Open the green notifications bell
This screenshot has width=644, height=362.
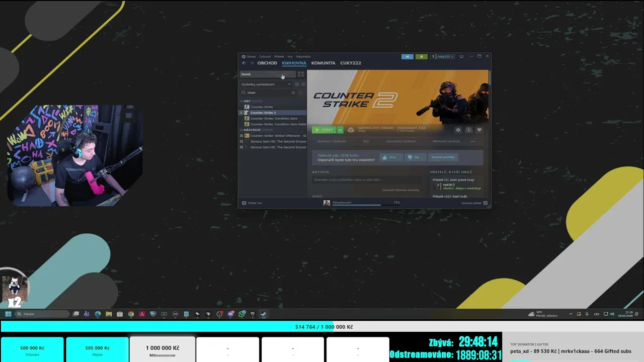tap(421, 57)
